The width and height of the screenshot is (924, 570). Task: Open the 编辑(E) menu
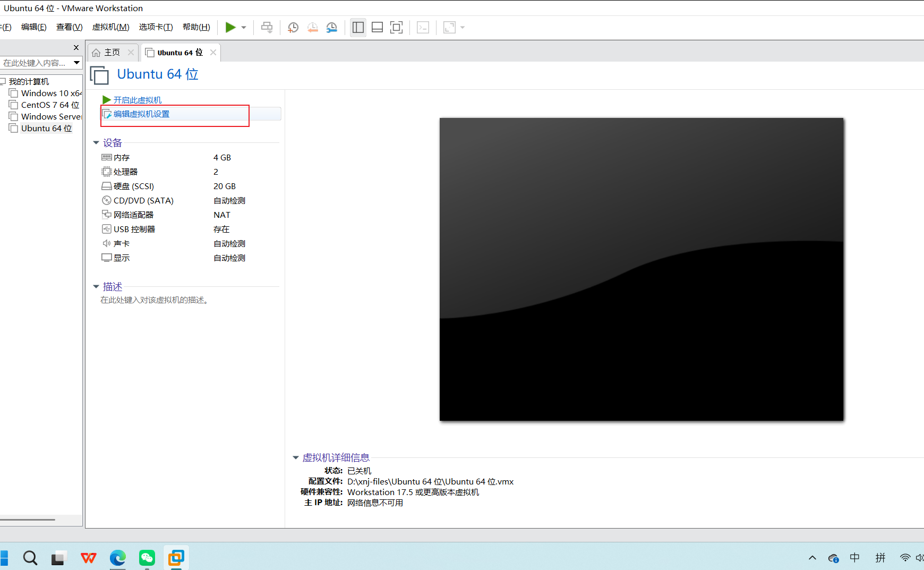(34, 27)
